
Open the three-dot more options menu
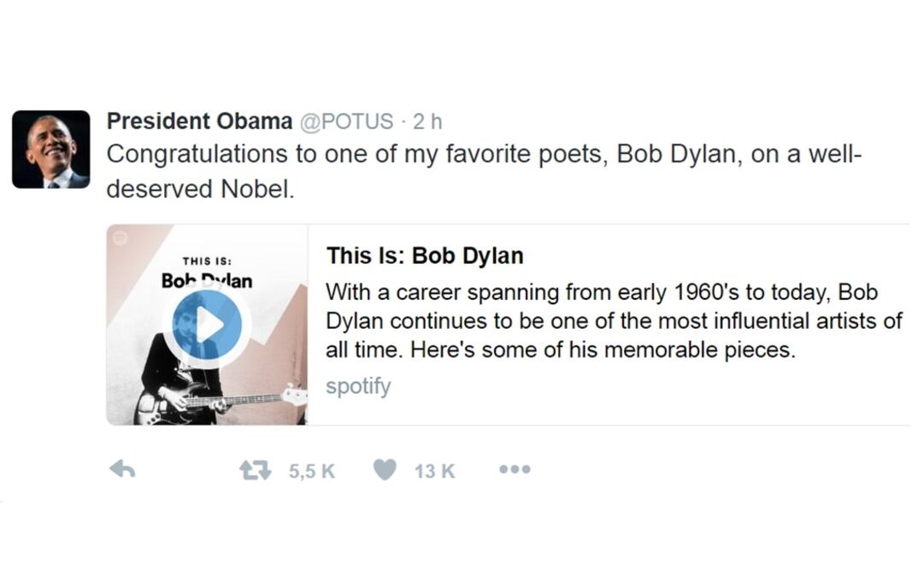(x=515, y=469)
